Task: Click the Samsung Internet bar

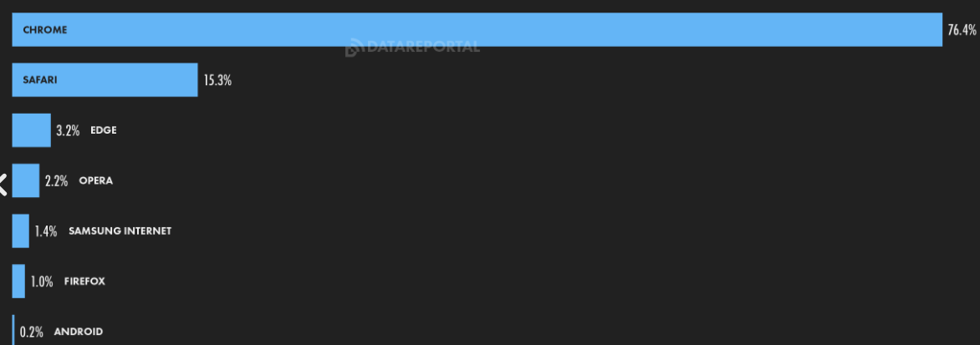Action: coord(21,231)
